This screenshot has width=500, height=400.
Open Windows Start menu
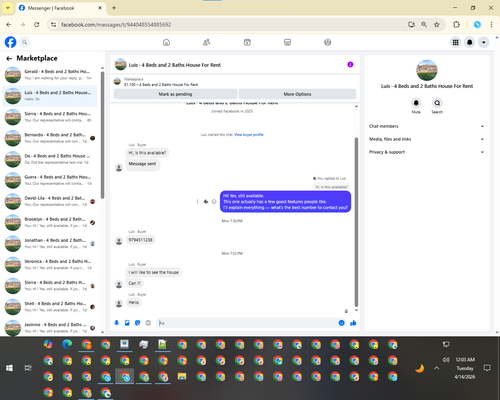9,368
